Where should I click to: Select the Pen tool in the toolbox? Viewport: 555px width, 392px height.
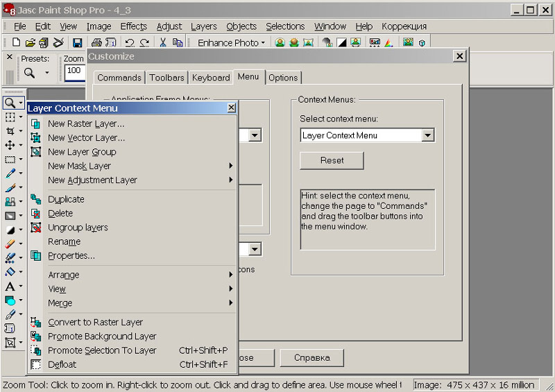[10, 314]
